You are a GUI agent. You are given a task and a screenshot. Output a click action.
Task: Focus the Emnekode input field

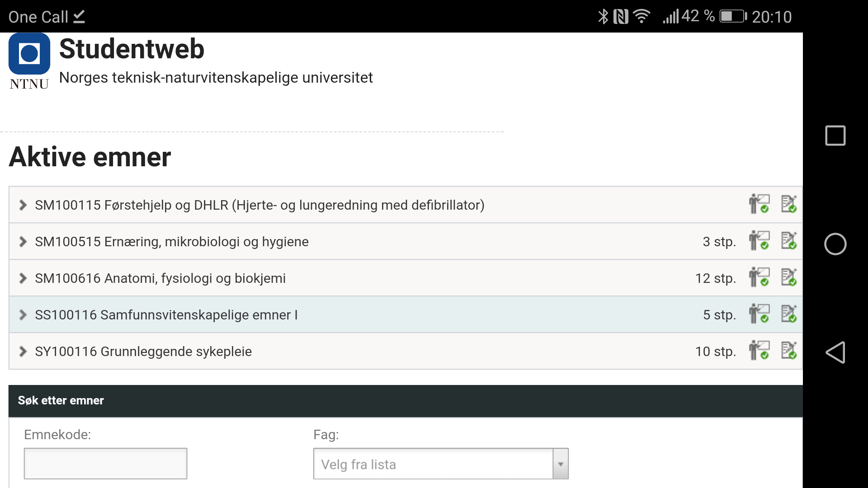[105, 464]
